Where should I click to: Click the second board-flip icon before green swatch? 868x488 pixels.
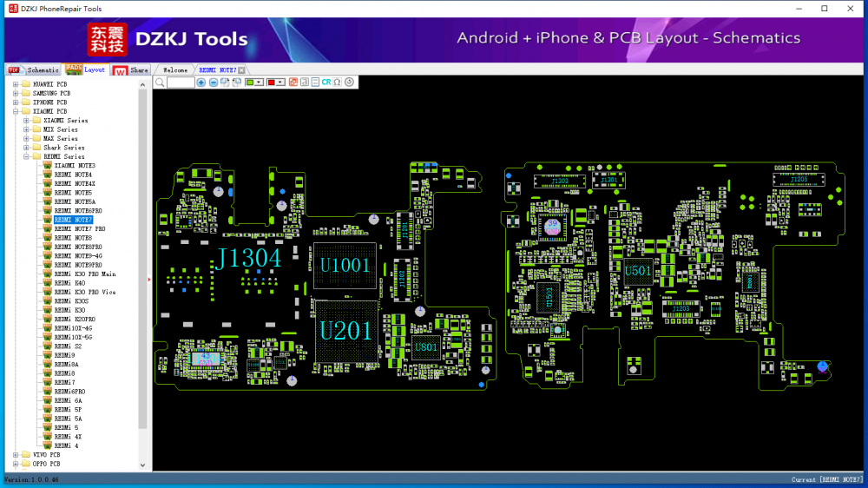coord(237,82)
